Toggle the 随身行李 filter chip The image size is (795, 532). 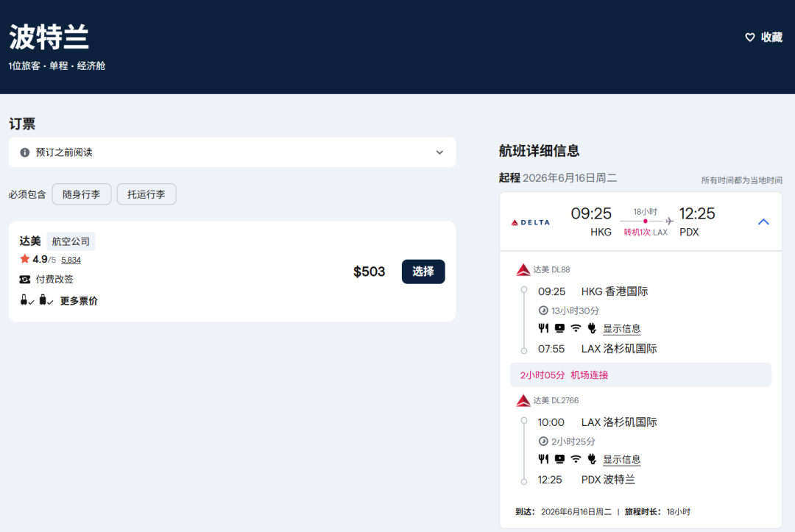click(x=82, y=194)
